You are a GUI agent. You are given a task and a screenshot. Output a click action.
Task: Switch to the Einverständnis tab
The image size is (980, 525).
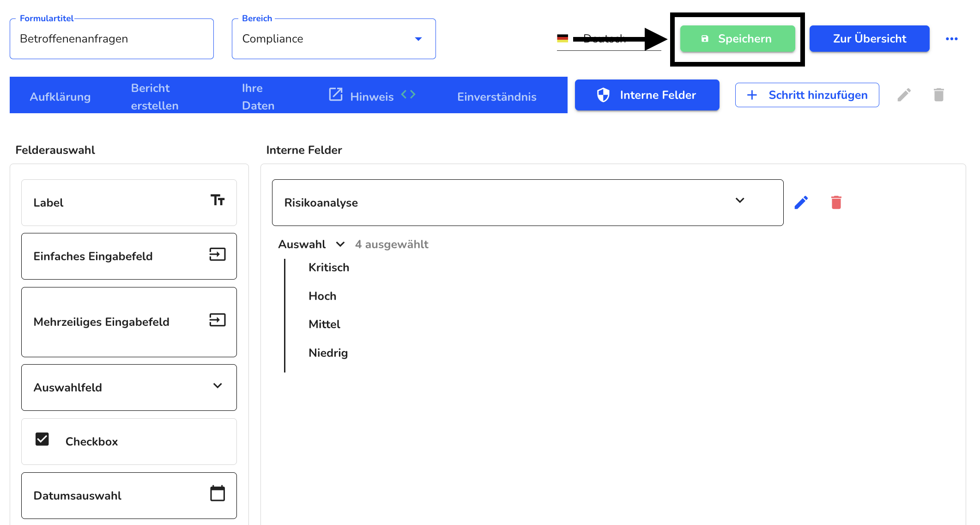pyautogui.click(x=496, y=97)
